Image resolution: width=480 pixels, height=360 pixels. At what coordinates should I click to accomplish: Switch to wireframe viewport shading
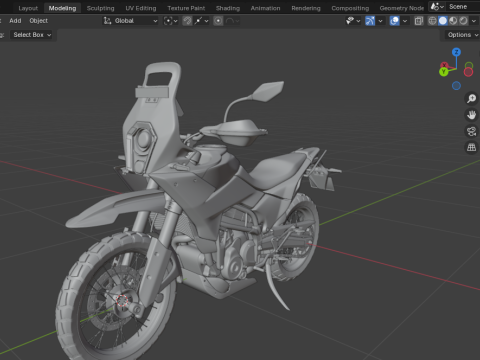[432, 21]
